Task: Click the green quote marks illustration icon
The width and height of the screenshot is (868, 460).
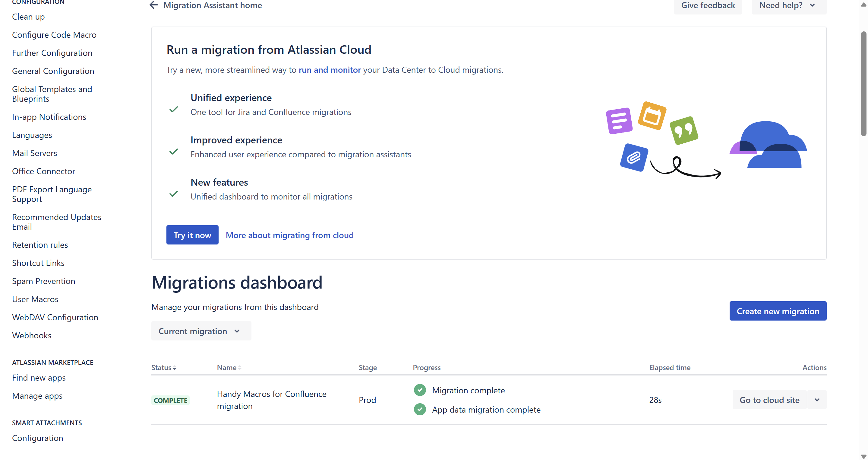Action: [684, 130]
